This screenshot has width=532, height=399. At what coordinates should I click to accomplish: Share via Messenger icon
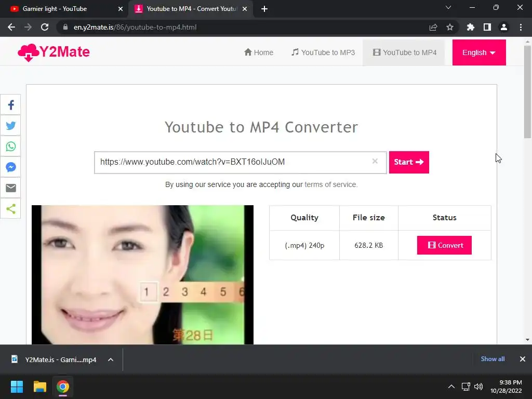pos(10,167)
